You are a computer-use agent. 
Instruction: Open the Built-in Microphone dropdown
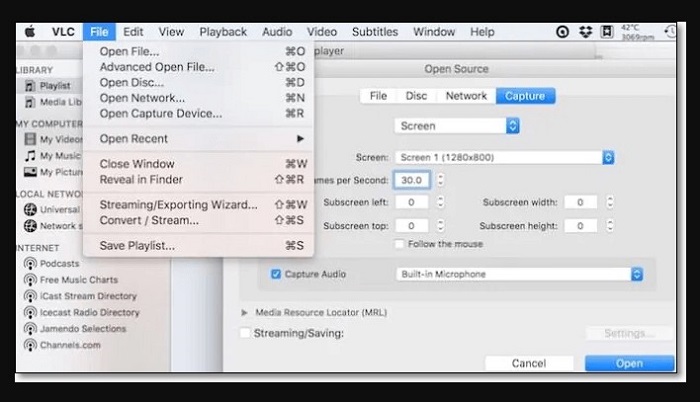(520, 274)
